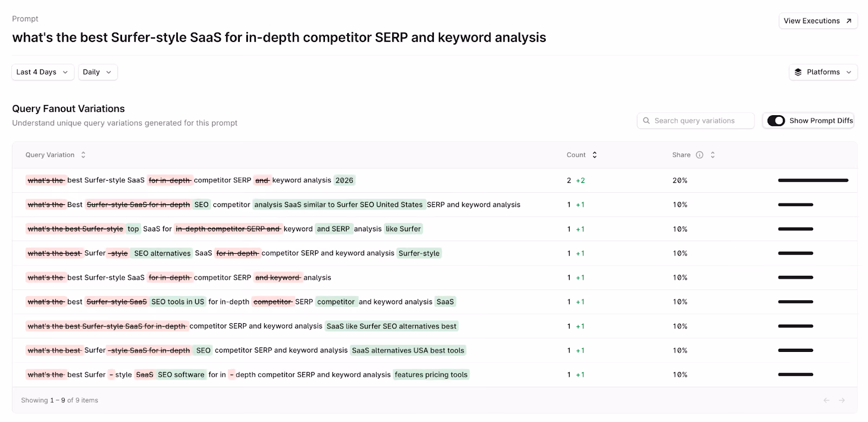
Task: Click the Search query variations field
Action: coord(695,121)
